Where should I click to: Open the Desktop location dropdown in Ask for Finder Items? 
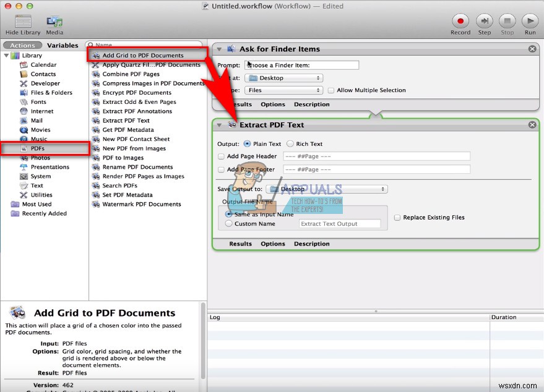pyautogui.click(x=283, y=77)
